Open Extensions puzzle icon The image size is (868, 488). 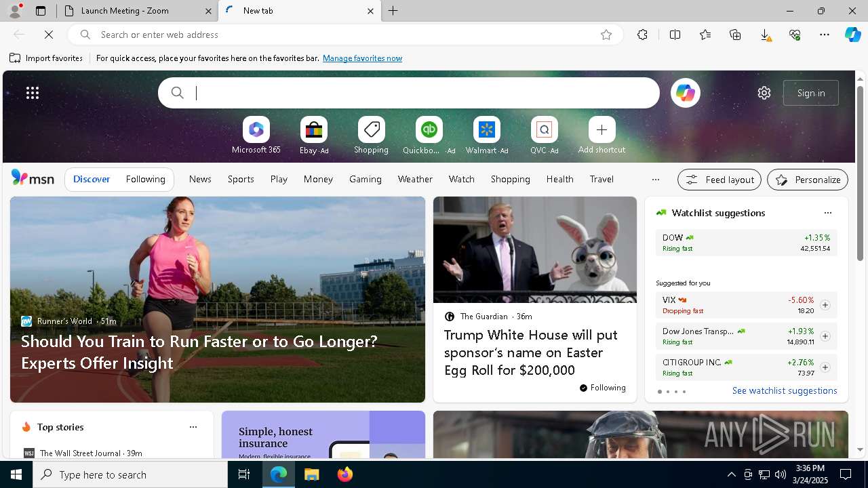[642, 35]
